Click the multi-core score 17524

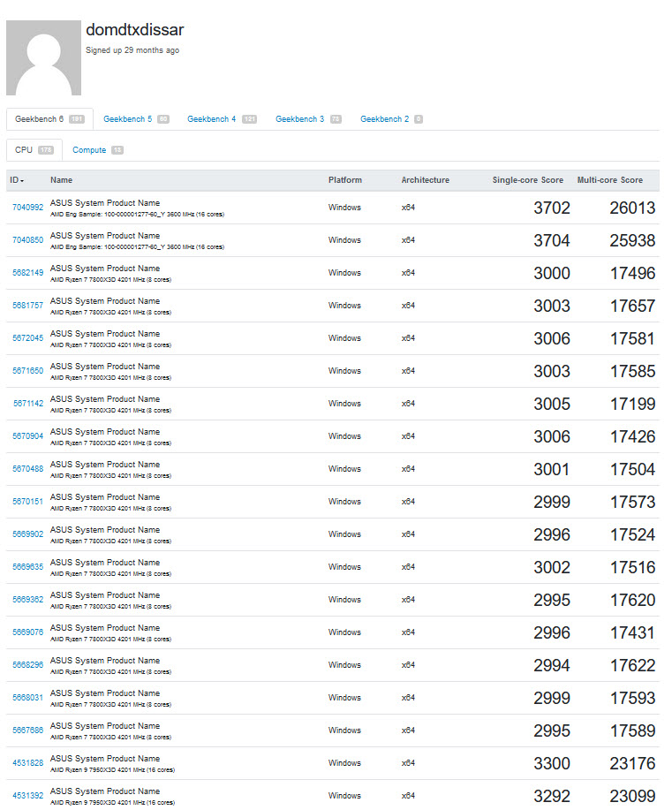click(633, 534)
